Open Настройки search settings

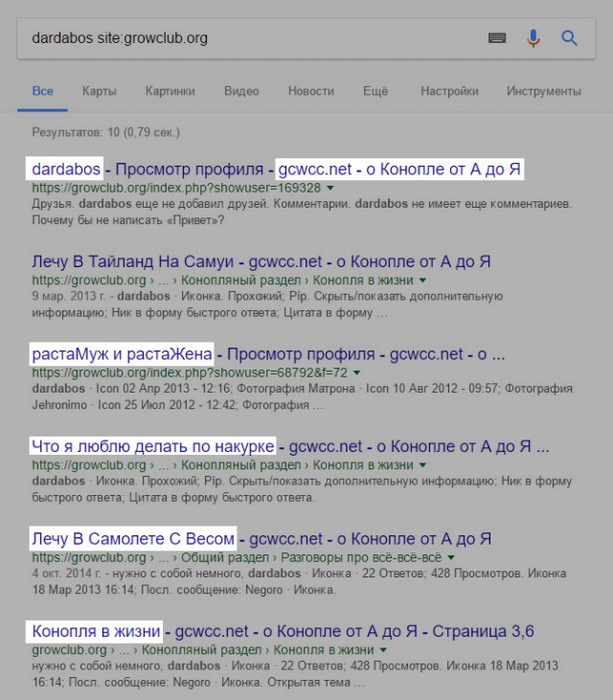click(449, 91)
